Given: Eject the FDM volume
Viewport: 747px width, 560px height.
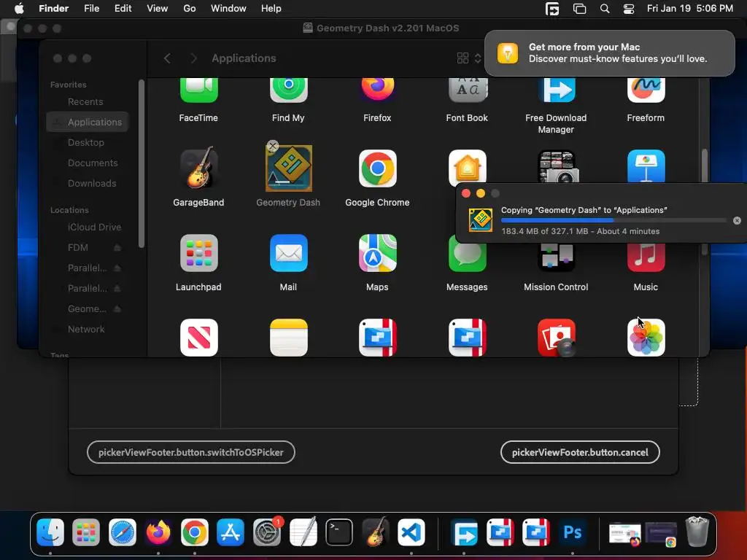Looking at the screenshot, I should pyautogui.click(x=117, y=248).
